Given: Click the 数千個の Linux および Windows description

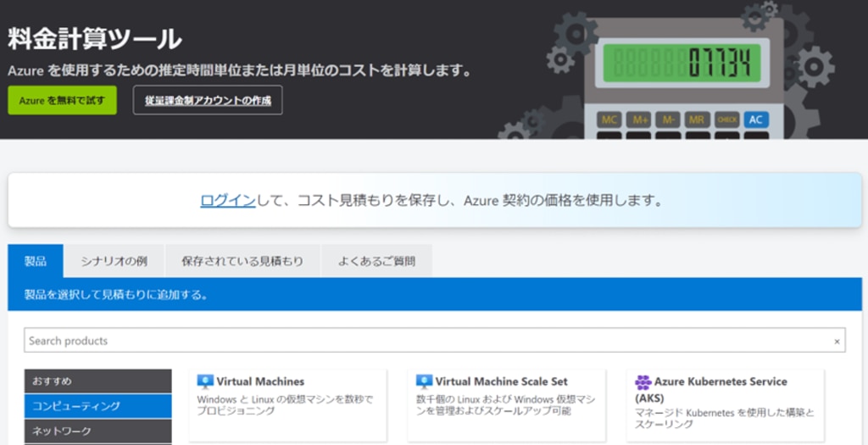Looking at the screenshot, I should pos(505,405).
